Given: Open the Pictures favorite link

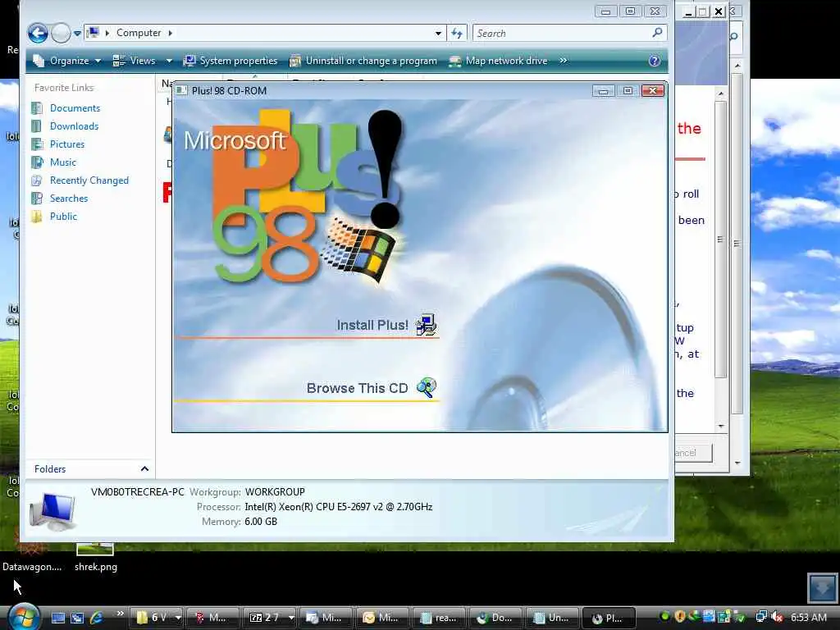Looking at the screenshot, I should [67, 144].
